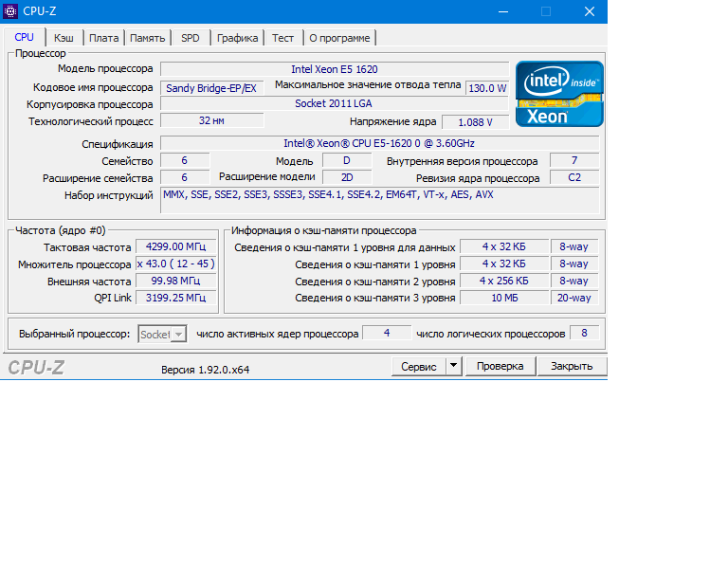Click the core revision value C2
The image size is (728, 582).
click(574, 177)
